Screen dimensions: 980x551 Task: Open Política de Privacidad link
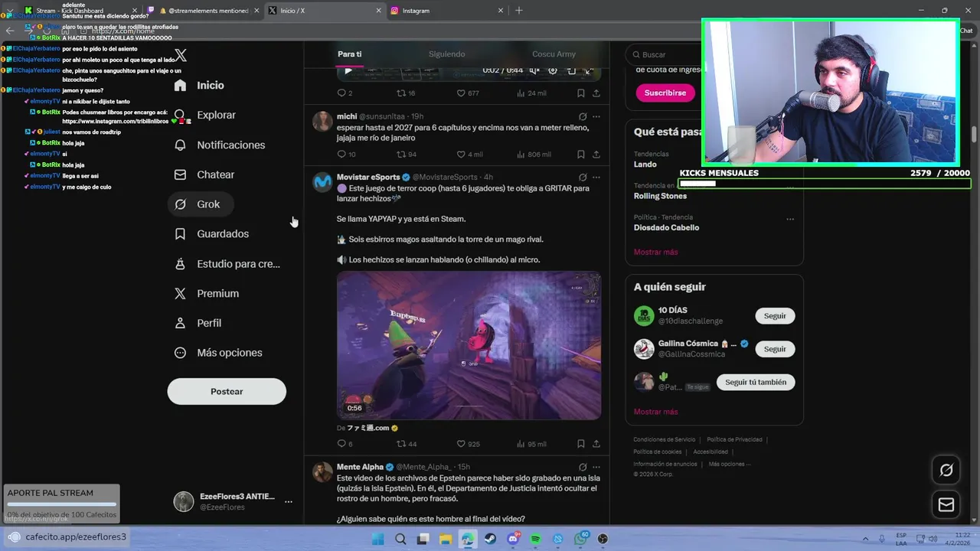(x=734, y=440)
